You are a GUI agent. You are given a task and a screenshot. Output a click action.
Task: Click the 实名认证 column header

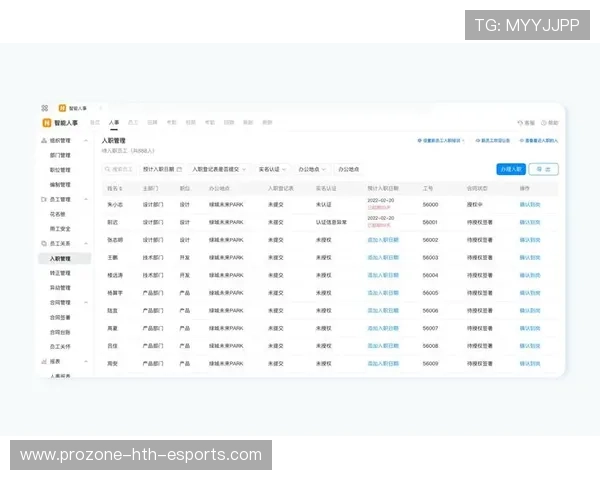pos(326,188)
